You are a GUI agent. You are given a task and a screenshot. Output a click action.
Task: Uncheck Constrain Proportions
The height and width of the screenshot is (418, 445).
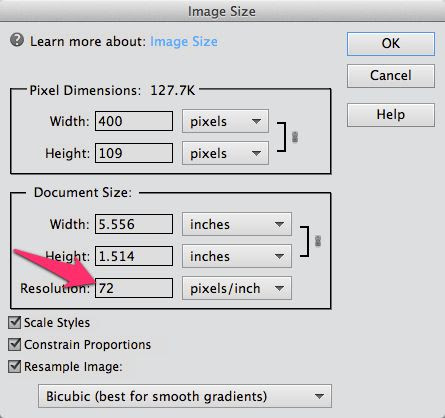pyautogui.click(x=15, y=344)
